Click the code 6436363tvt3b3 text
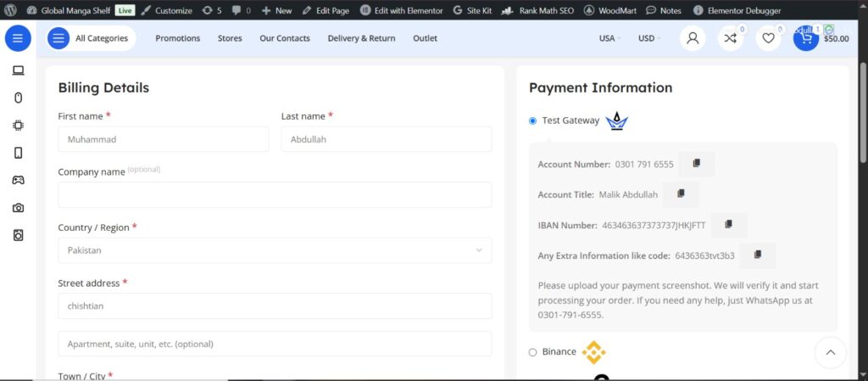868x381 pixels. [704, 256]
